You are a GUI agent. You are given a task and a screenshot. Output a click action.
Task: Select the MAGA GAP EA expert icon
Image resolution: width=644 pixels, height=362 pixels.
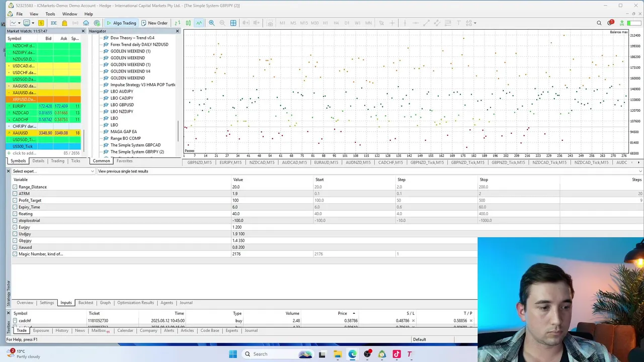coord(106,132)
